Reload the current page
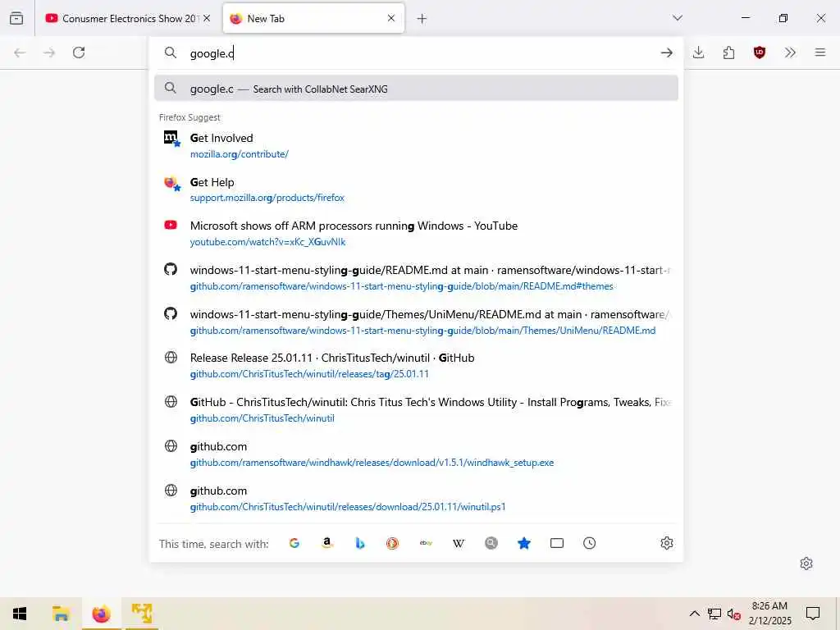This screenshot has height=630, width=840. [79, 52]
